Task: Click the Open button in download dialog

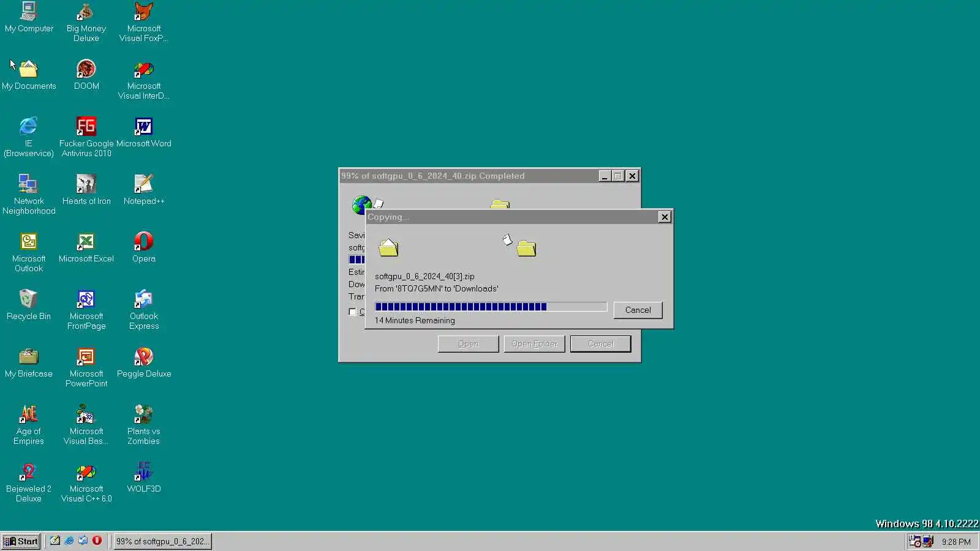Action: (x=468, y=344)
